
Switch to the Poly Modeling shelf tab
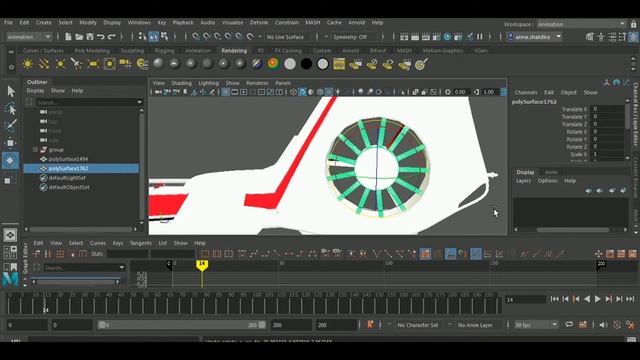(x=92, y=51)
